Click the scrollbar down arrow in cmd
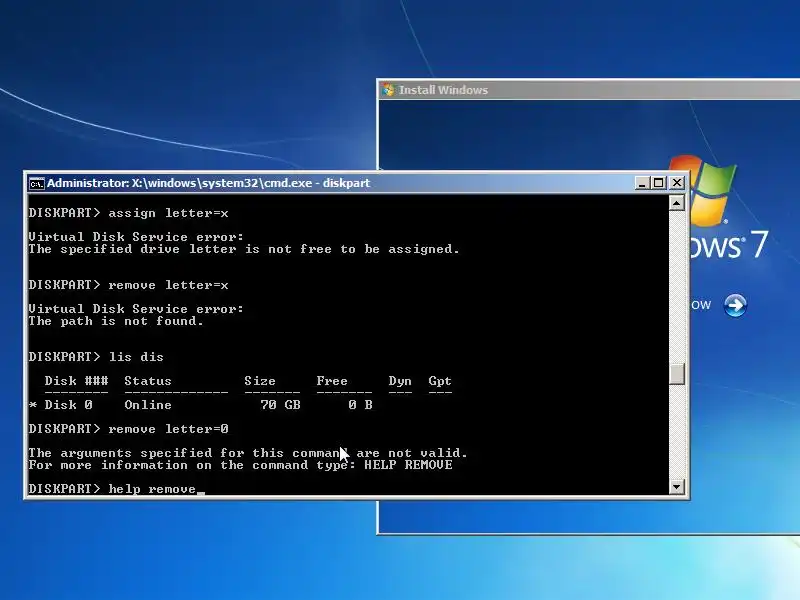This screenshot has width=800, height=600. click(x=677, y=487)
